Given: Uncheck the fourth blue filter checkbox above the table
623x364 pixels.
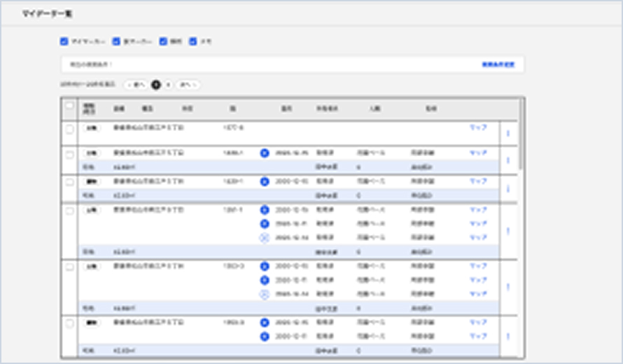Looking at the screenshot, I should pyautogui.click(x=193, y=41).
